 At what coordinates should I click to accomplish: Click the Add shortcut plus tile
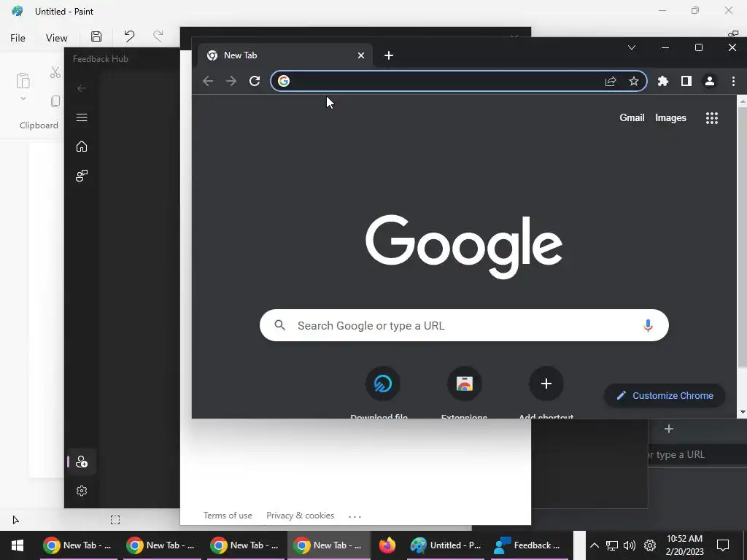546,384
